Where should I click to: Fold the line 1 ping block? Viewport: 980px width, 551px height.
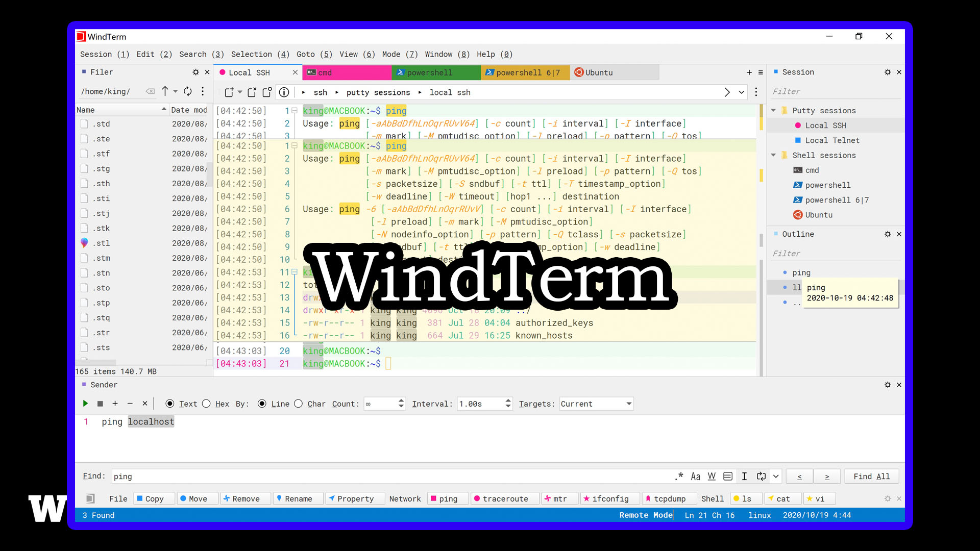(x=295, y=111)
